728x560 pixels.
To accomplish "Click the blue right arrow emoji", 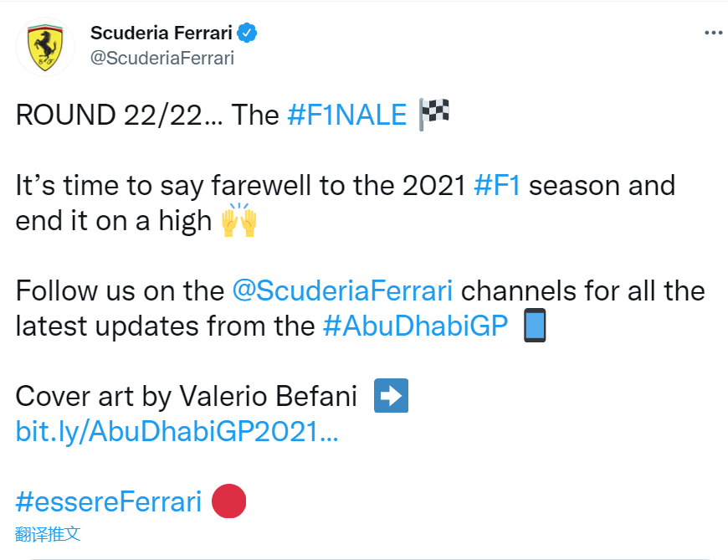I will (x=391, y=396).
